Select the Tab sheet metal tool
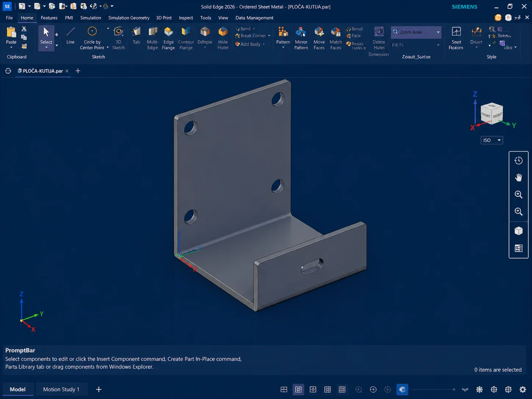The width and height of the screenshot is (532, 399). click(x=136, y=36)
